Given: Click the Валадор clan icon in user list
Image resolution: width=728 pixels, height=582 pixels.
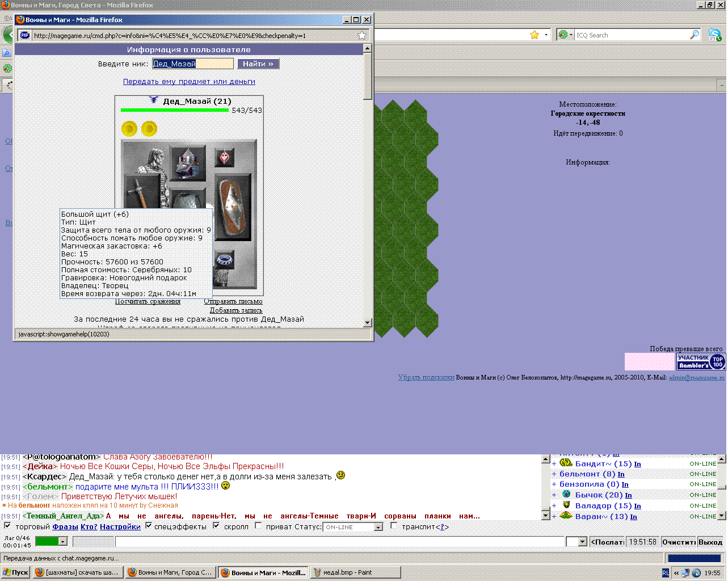Looking at the screenshot, I should pos(566,505).
